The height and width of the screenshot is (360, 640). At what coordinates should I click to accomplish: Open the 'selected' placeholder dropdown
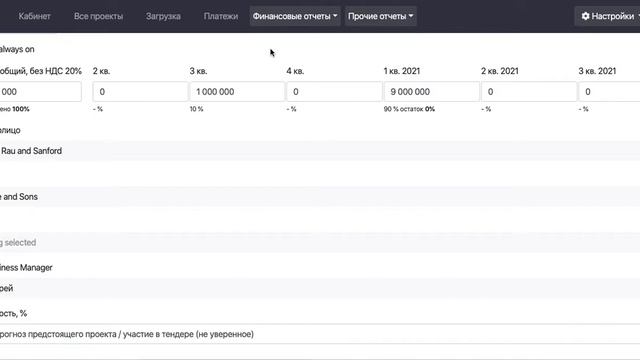pos(320,242)
